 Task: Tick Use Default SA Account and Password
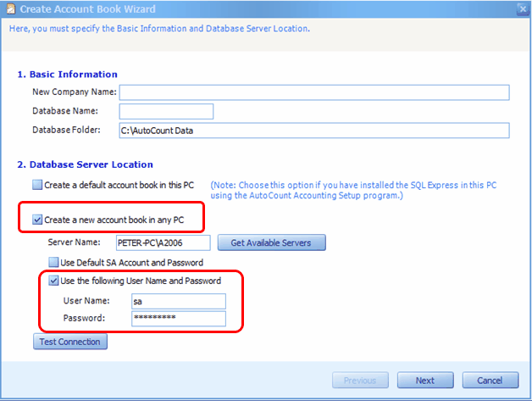[53, 262]
